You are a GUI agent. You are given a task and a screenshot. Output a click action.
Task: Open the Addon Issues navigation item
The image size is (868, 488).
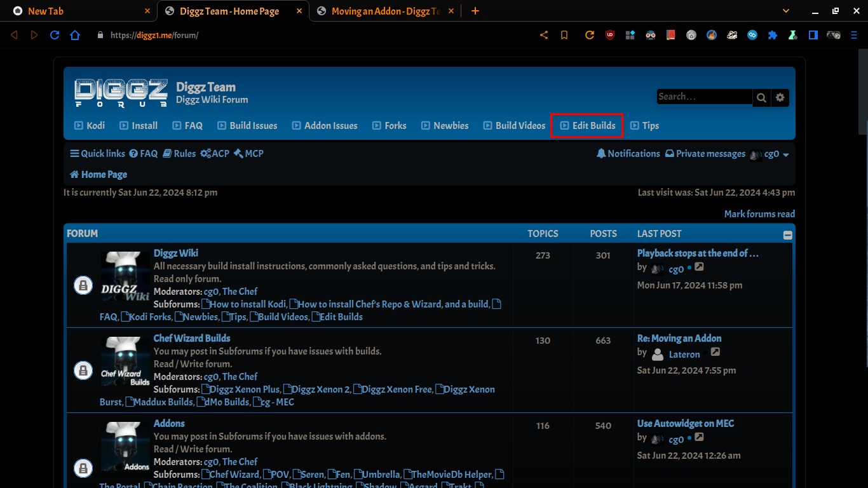(325, 126)
